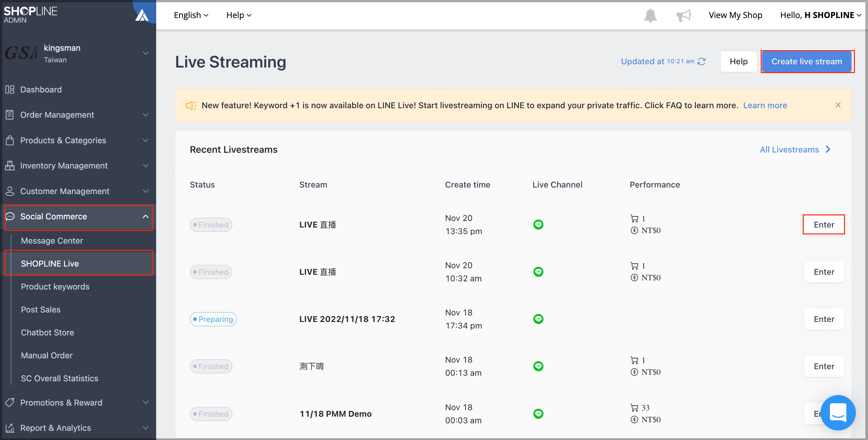Open SC Overall Statistics item
Viewport: 868px width, 440px height.
[x=59, y=378]
